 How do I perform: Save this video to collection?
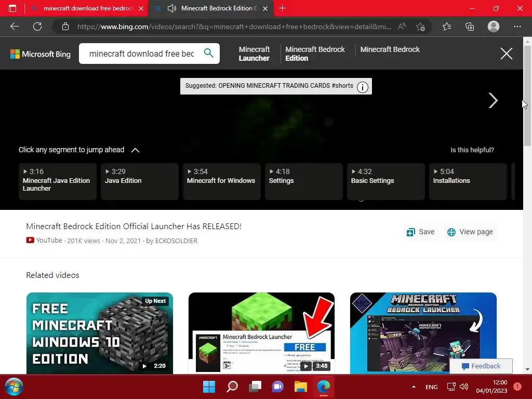420,232
